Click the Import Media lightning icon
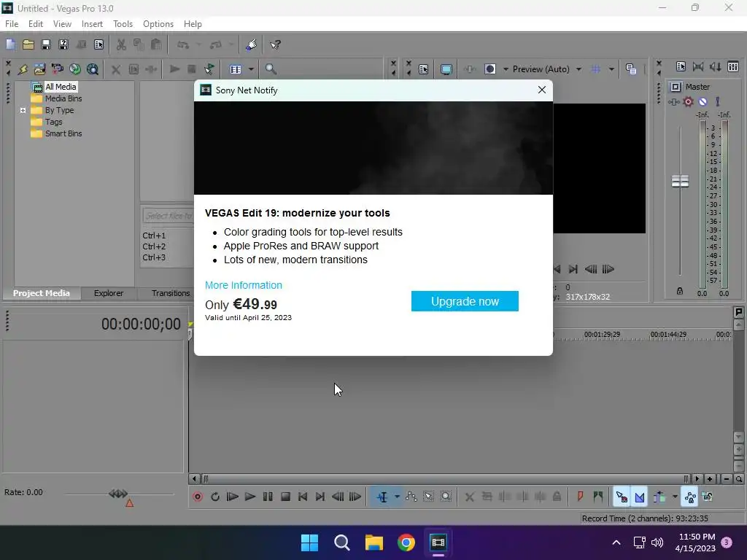The width and height of the screenshot is (747, 560). pos(23,69)
